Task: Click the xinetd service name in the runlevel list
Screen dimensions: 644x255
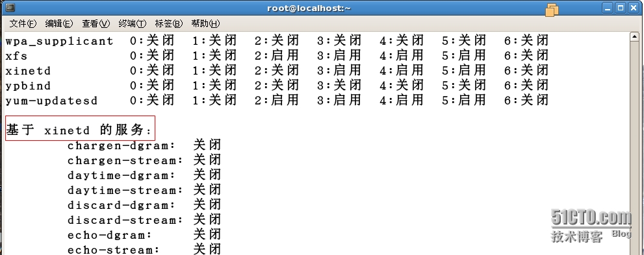Action: [x=28, y=71]
